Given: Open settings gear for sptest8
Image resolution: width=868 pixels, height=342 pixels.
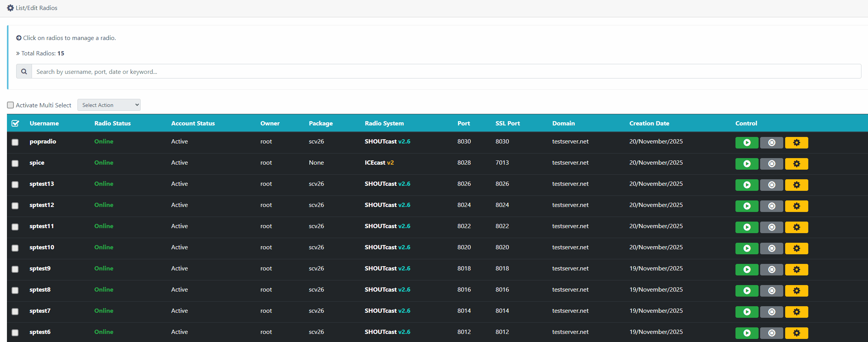Looking at the screenshot, I should [x=797, y=291].
